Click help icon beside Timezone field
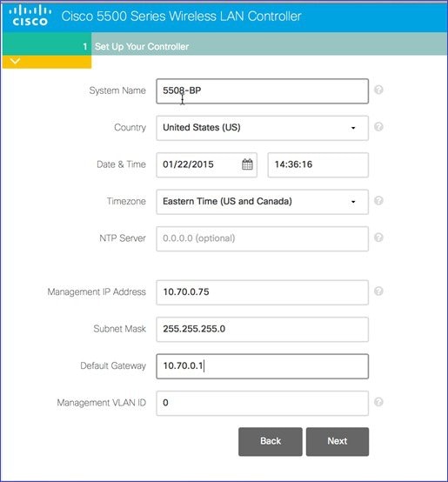The width and height of the screenshot is (448, 482). (378, 201)
